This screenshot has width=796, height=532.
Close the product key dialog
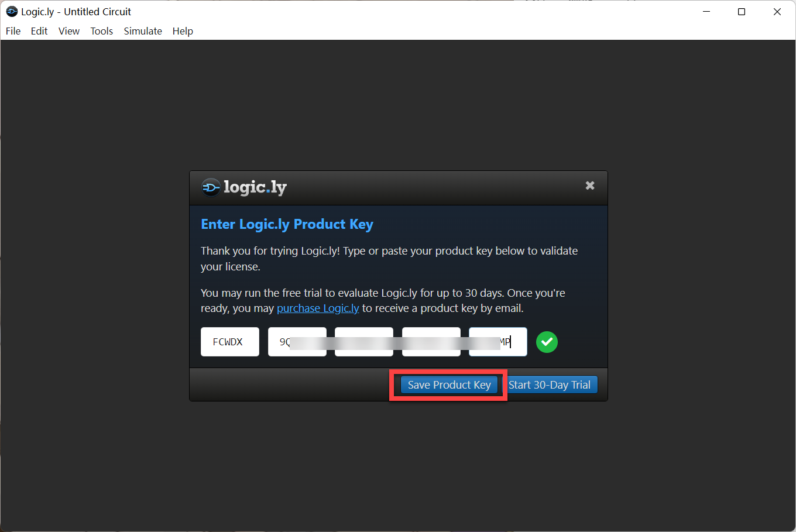tap(590, 186)
